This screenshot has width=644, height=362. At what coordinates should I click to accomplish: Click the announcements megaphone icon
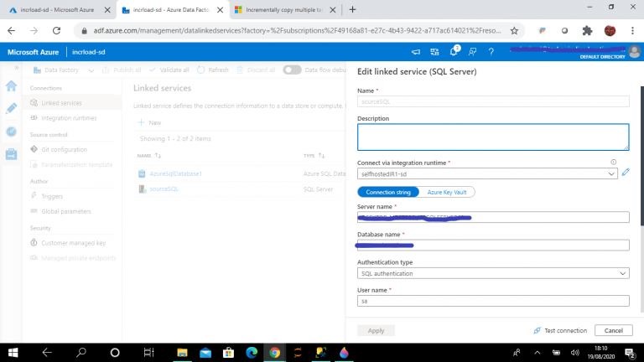pos(416,52)
